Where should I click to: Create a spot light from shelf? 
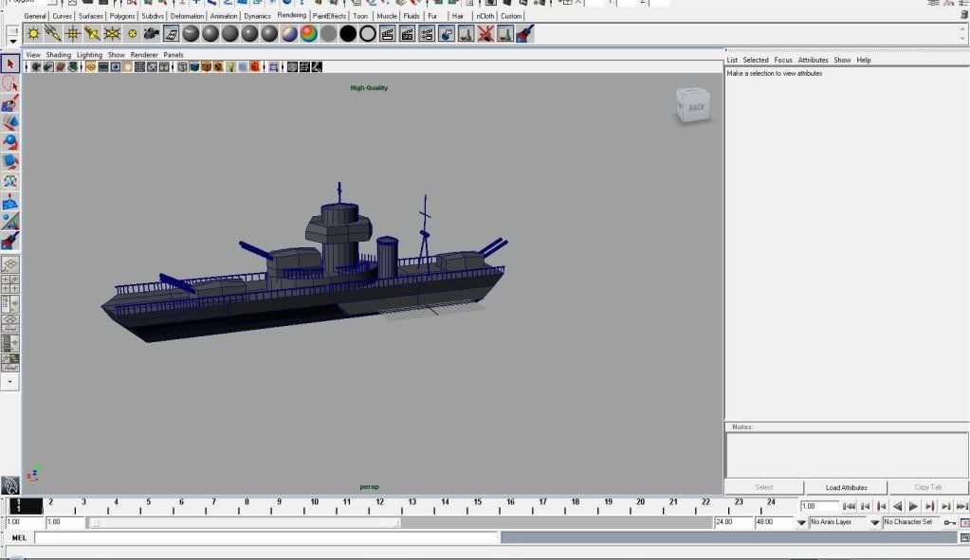point(92,33)
